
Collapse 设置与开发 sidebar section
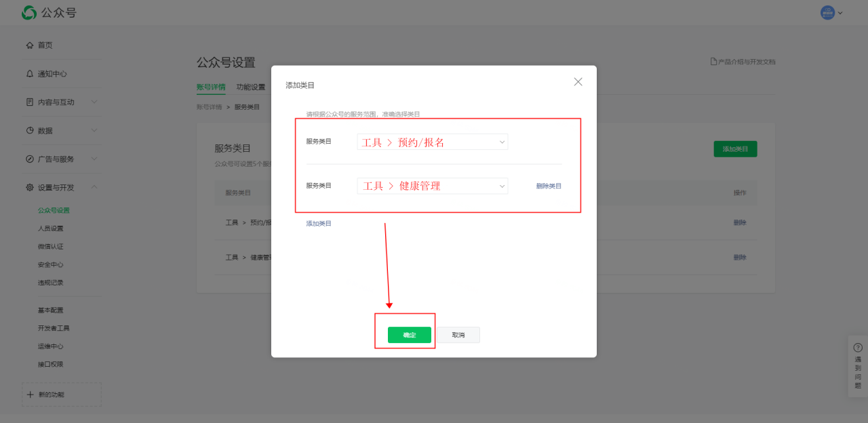click(x=94, y=187)
